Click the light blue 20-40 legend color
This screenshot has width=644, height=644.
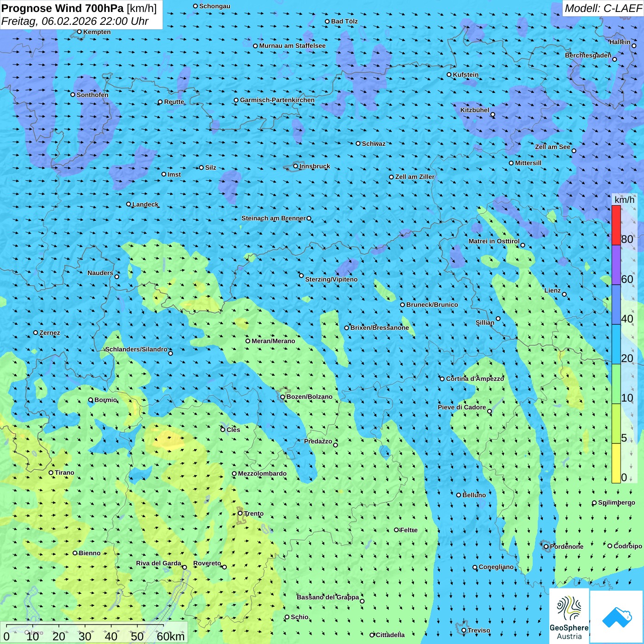(616, 345)
